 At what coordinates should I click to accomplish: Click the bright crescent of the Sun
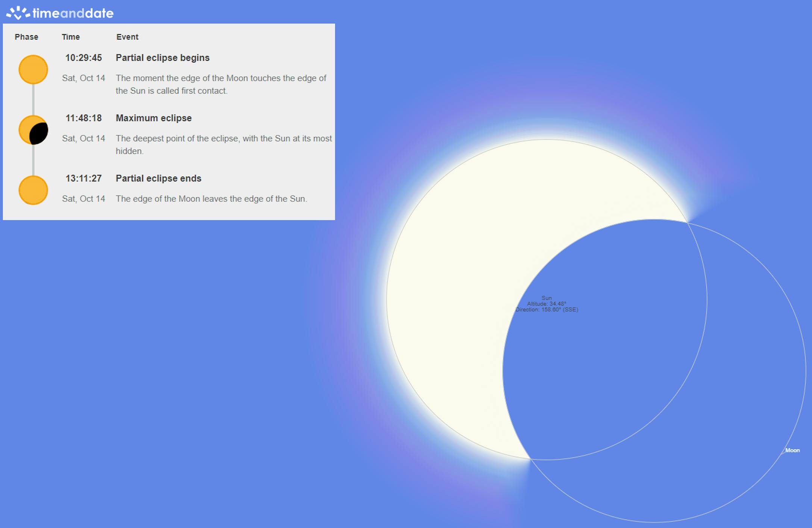pyautogui.click(x=451, y=301)
